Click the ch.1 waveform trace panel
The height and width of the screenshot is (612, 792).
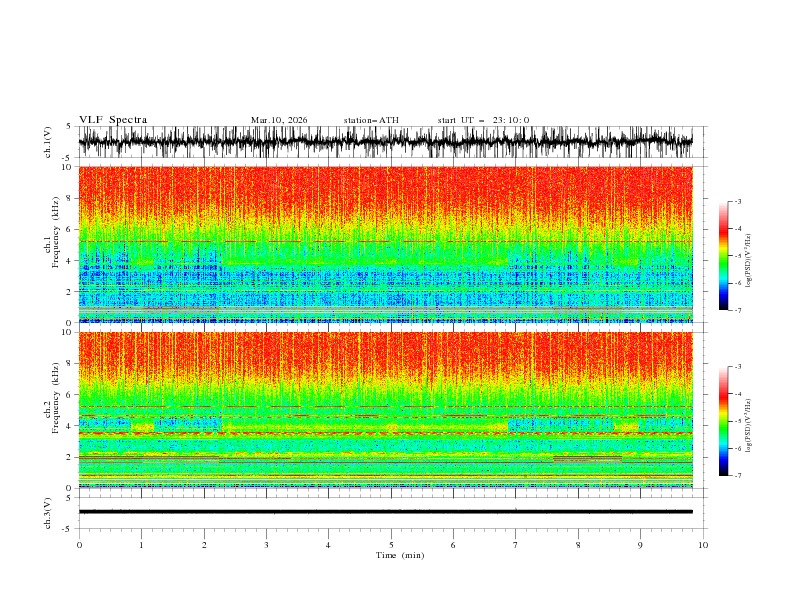click(385, 142)
